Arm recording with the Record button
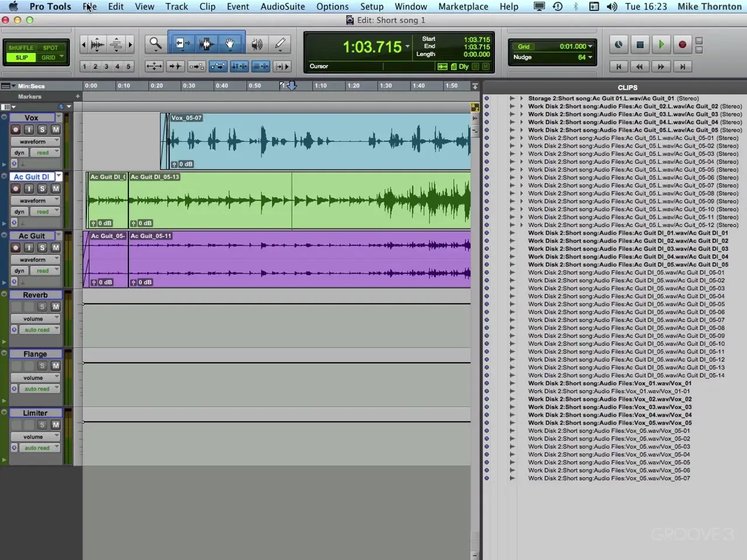 coord(682,44)
